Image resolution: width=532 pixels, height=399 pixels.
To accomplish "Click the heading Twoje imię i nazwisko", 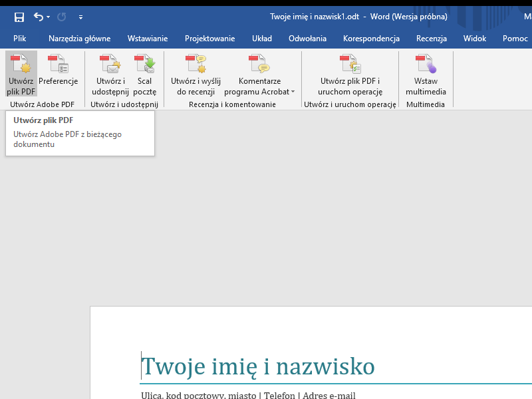I will coord(258,366).
